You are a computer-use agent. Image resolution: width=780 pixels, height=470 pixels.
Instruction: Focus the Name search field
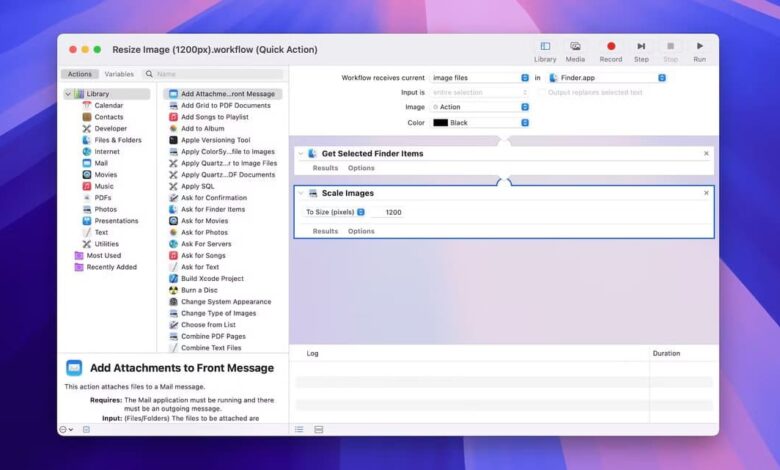pos(214,74)
